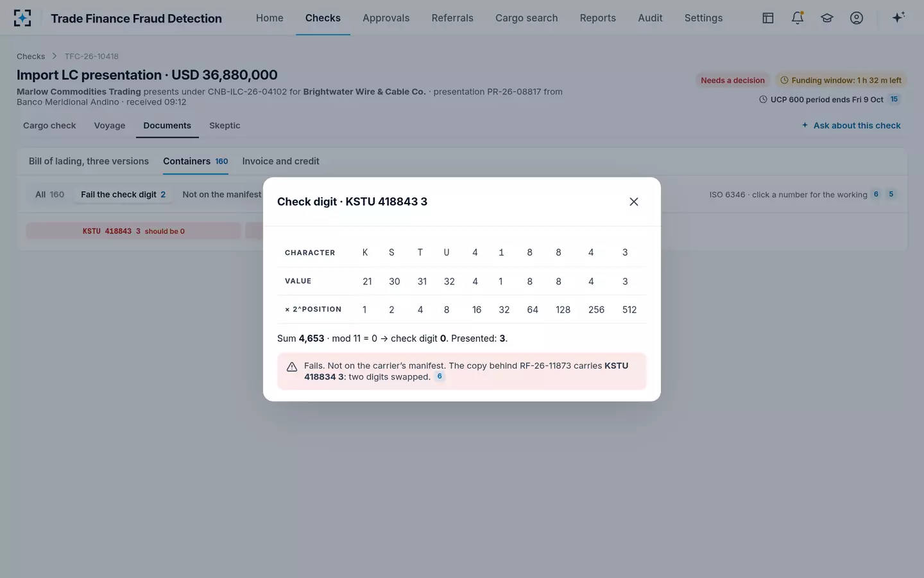Click the app logo icon

tap(22, 18)
